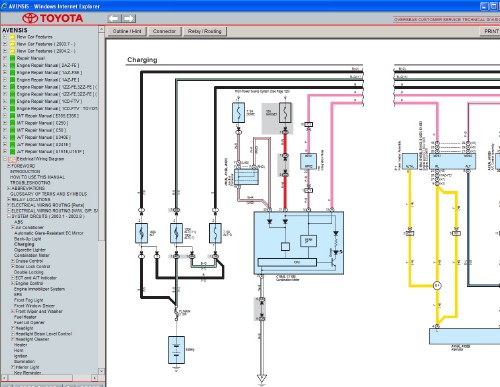
Task: Click the Toyota logo in header
Action: 53,18
